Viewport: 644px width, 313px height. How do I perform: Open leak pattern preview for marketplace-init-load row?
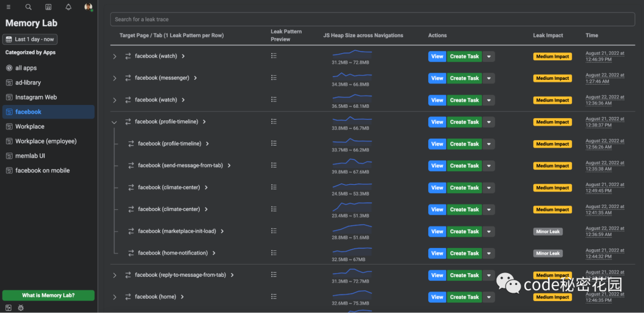coord(274,231)
